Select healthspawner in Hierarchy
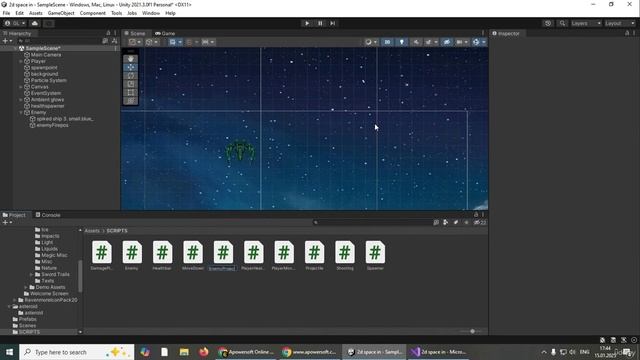Screen dimensions: 640x360 click(47, 106)
